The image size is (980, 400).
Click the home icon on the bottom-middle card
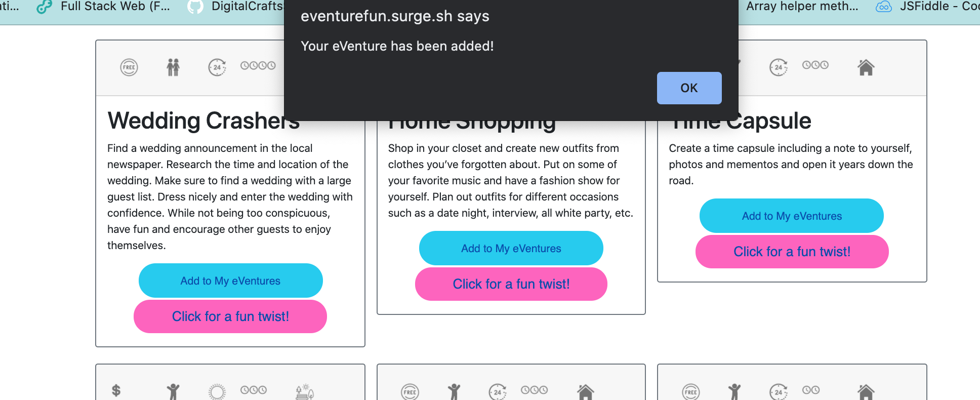click(x=586, y=391)
